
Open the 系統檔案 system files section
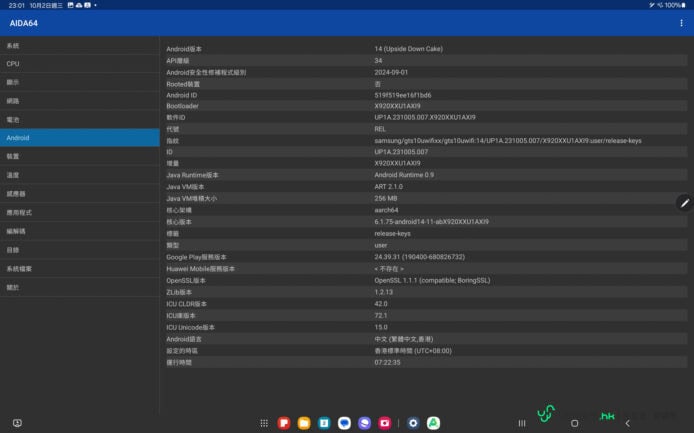coord(80,269)
